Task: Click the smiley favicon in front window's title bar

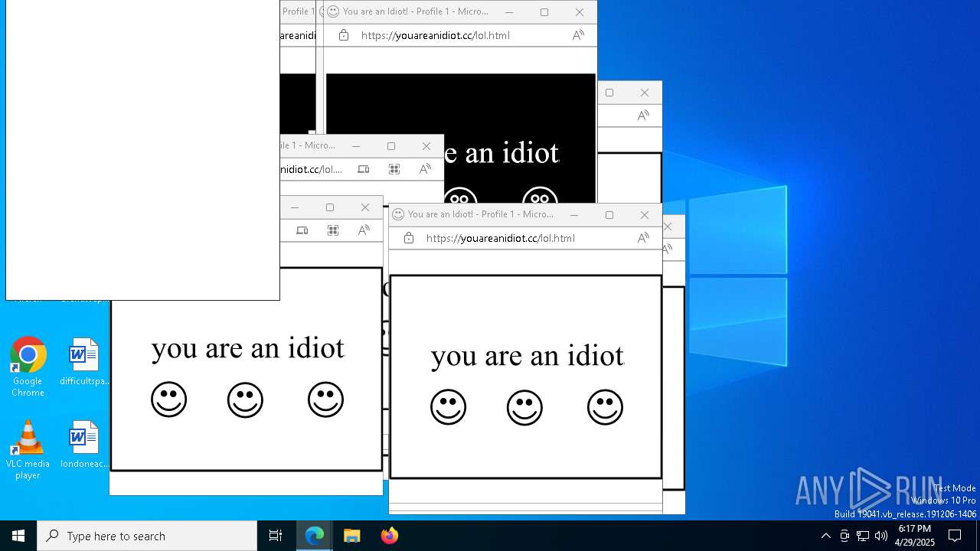Action: click(398, 214)
